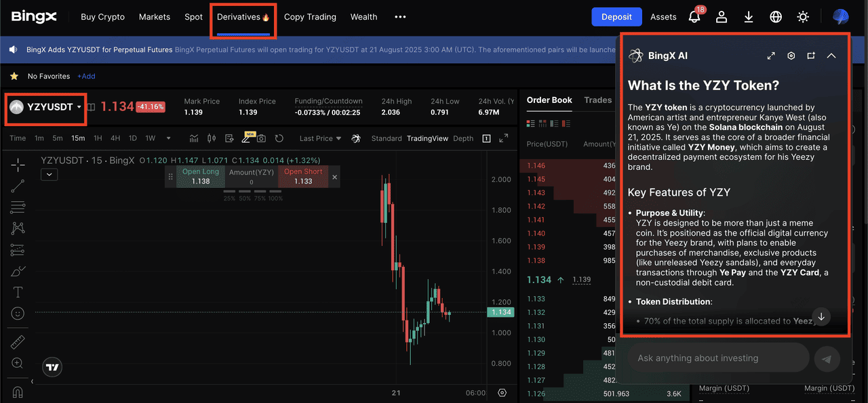Select the trend line drawing tool

(18, 185)
